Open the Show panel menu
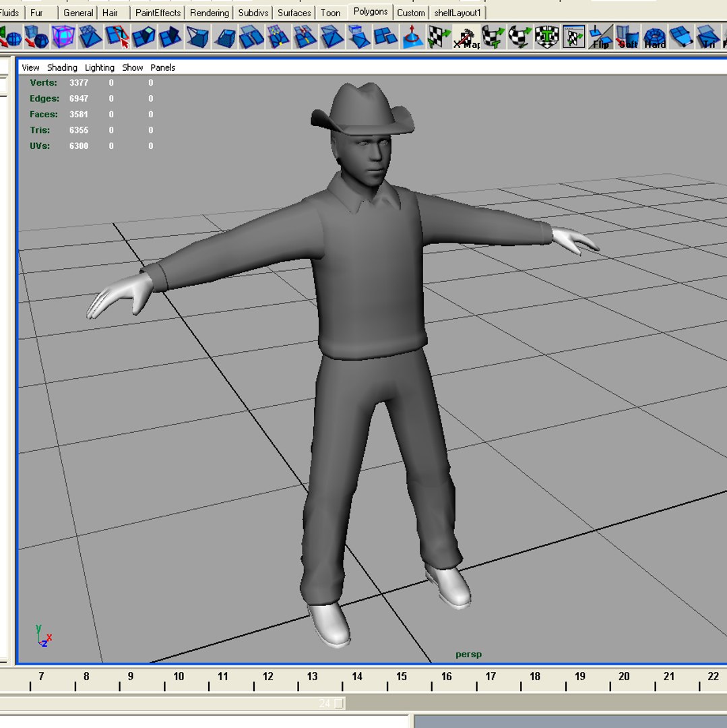This screenshot has width=727, height=728. (x=132, y=67)
